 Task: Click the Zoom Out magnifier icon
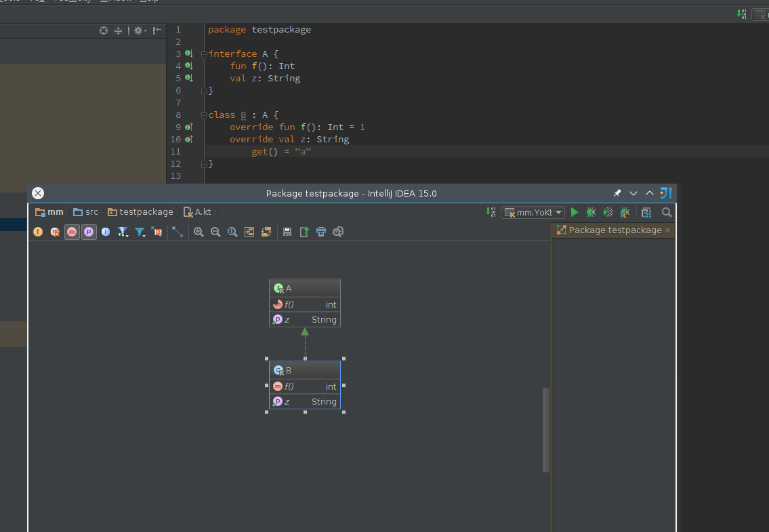coord(215,232)
